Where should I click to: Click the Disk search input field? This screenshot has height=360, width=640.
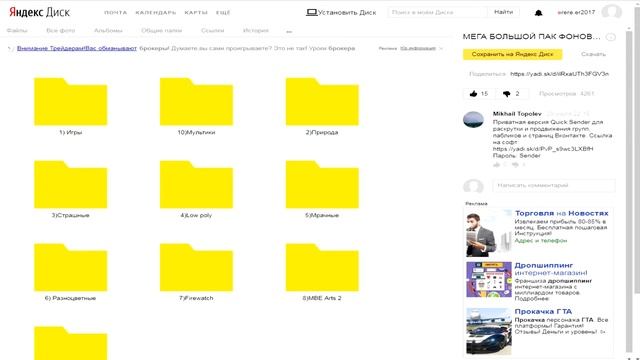coord(438,12)
